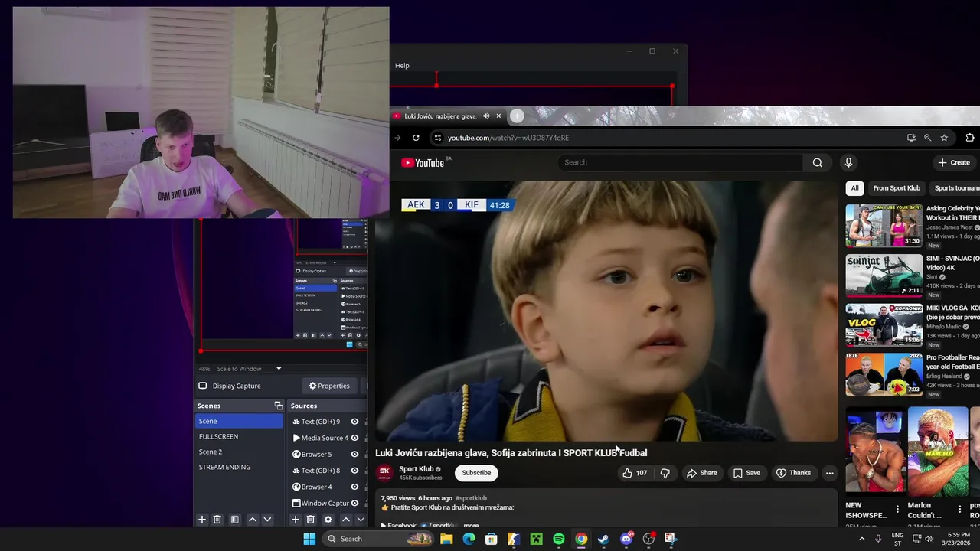Select the FULLSCREEN scene
Image resolution: width=980 pixels, height=551 pixels.
click(x=239, y=436)
